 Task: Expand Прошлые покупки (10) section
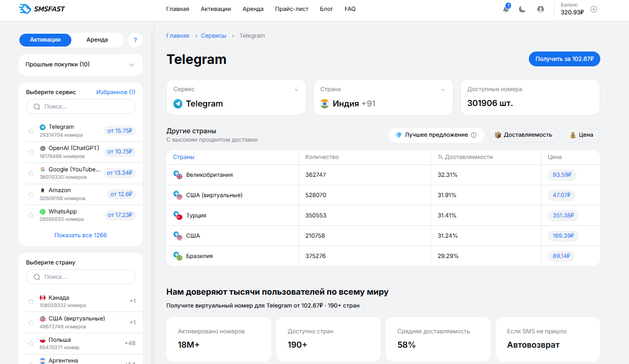pos(81,64)
